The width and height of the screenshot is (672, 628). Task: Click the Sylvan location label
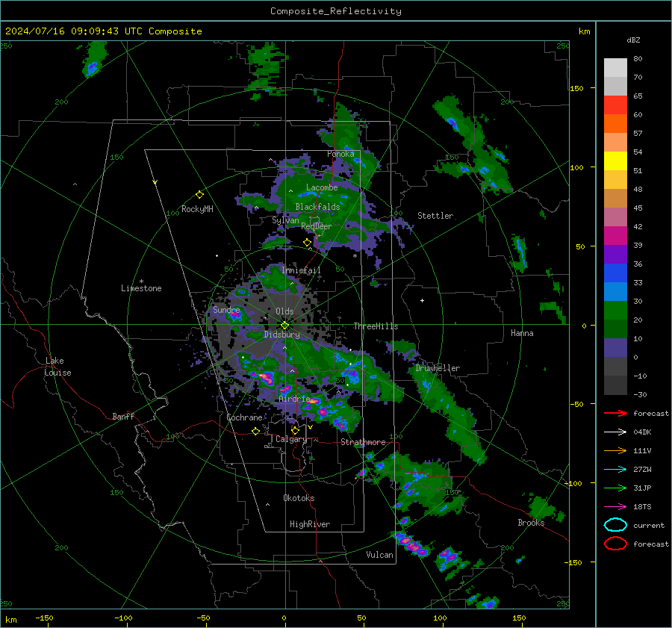(x=285, y=220)
